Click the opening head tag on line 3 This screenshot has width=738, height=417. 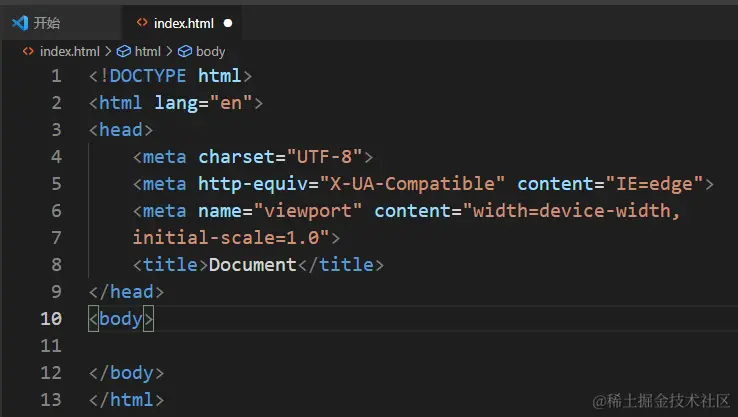(x=121, y=130)
